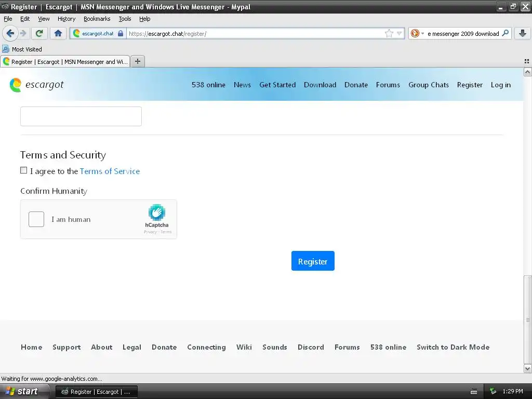This screenshot has height=399, width=532.
Task: Open the URL history dropdown arrow
Action: pyautogui.click(x=400, y=33)
